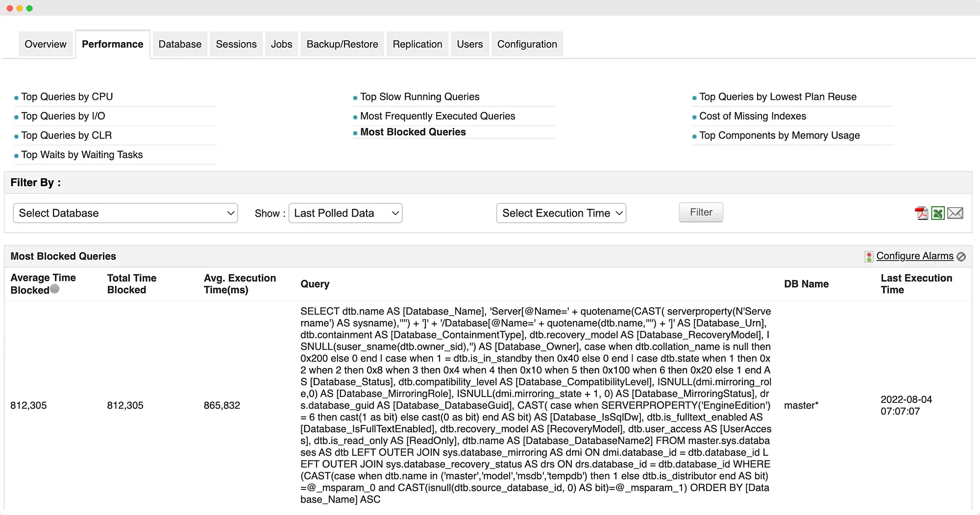Switch to the Sessions tab

(x=236, y=44)
